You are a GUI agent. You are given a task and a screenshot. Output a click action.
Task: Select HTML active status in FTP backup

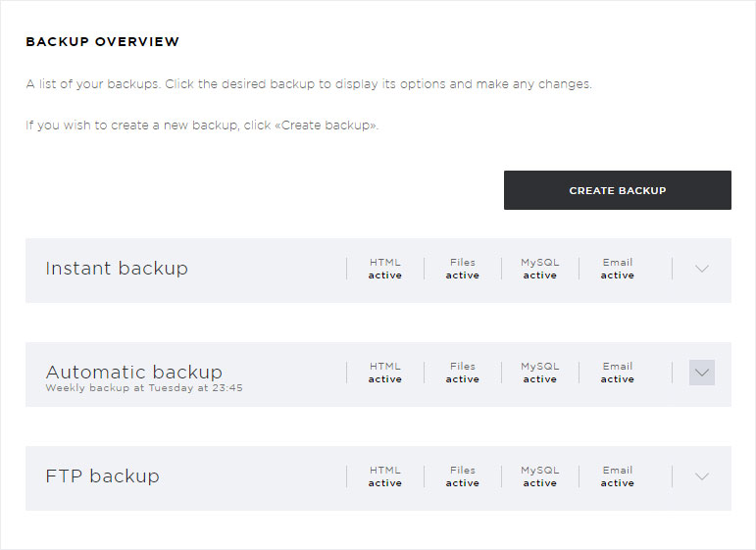pos(384,476)
